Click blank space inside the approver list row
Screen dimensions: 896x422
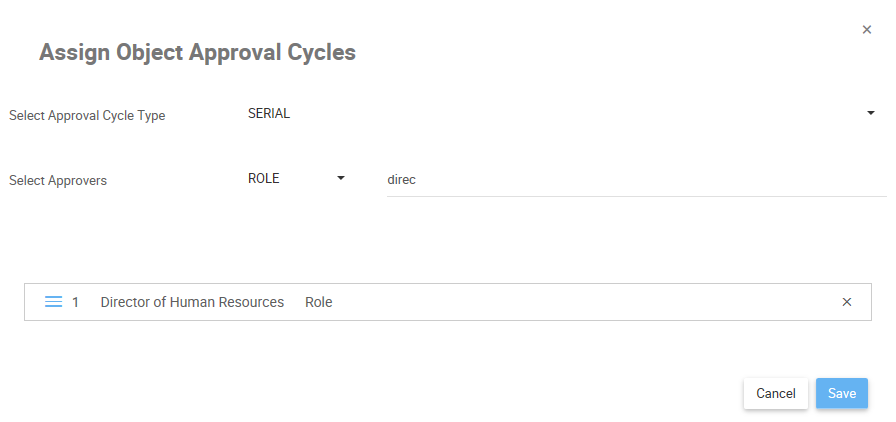[580, 302]
